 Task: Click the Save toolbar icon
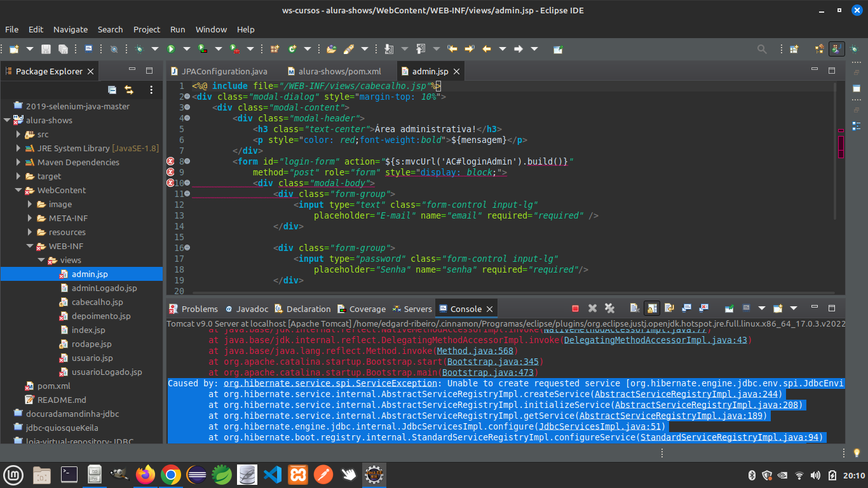tap(46, 49)
